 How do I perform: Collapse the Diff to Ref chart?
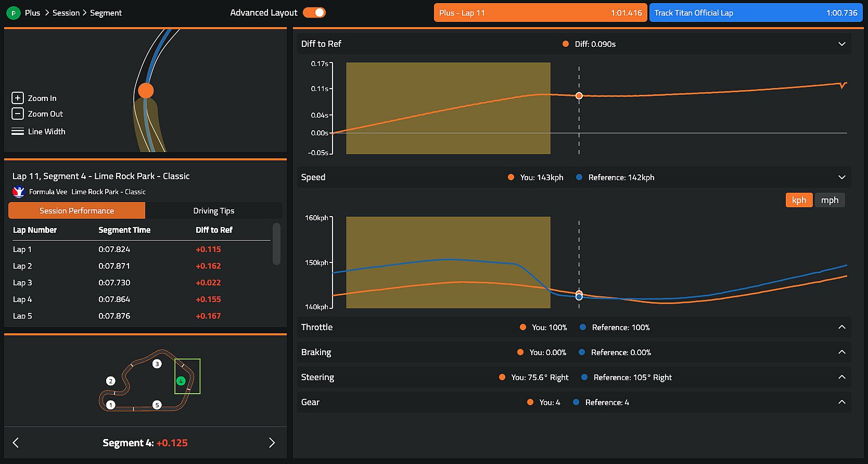[x=842, y=44]
